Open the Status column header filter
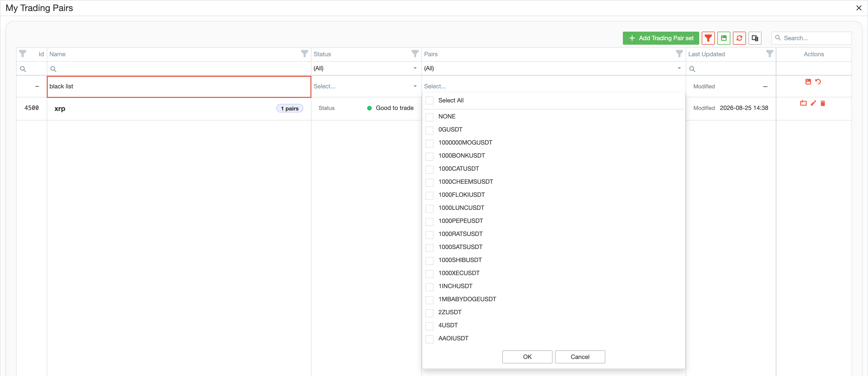Image resolution: width=868 pixels, height=376 pixels. (415, 54)
